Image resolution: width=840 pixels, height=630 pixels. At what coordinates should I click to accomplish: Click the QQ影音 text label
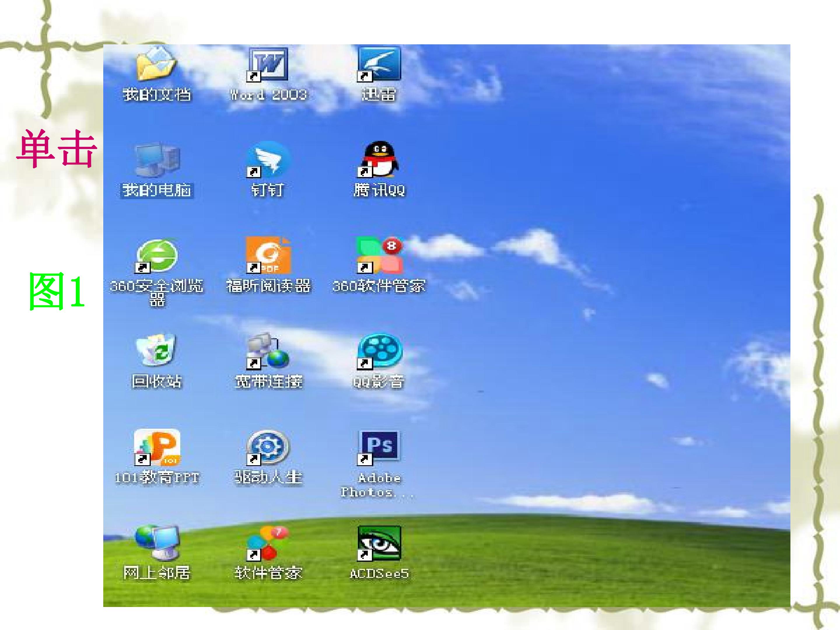click(x=379, y=381)
